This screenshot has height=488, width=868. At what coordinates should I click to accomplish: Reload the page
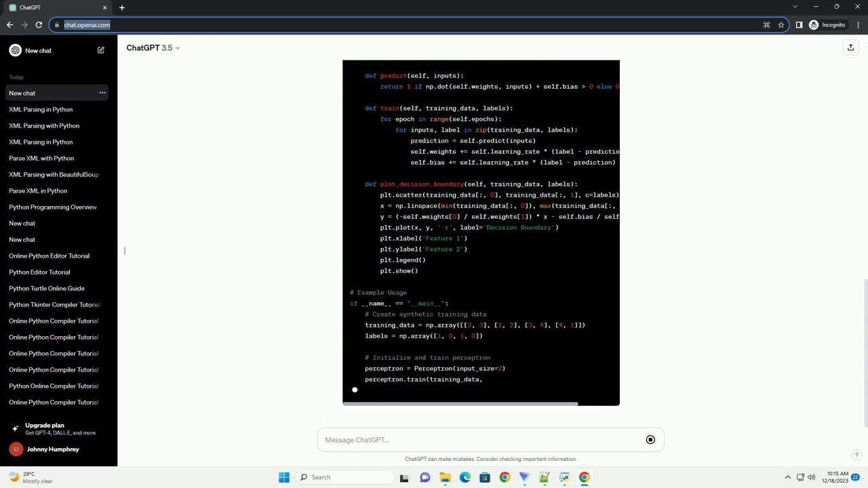click(x=39, y=25)
